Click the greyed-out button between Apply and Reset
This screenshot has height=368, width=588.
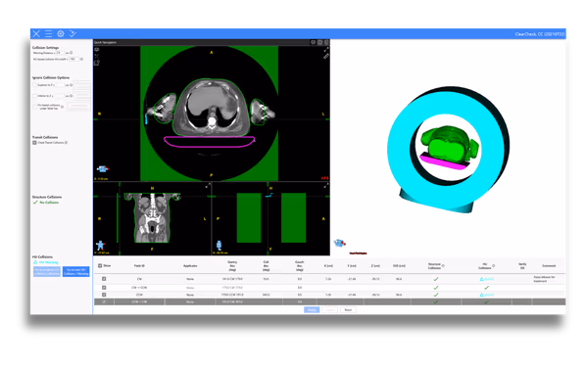tap(330, 310)
